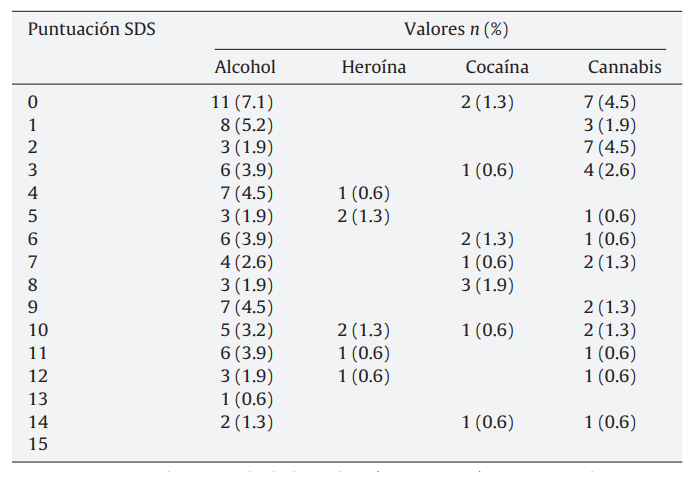Select Heroína cell for SDS score 4

click(364, 193)
